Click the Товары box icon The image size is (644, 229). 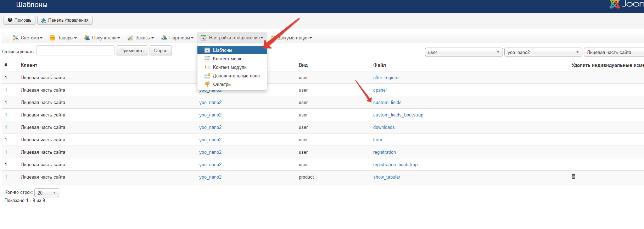52,38
